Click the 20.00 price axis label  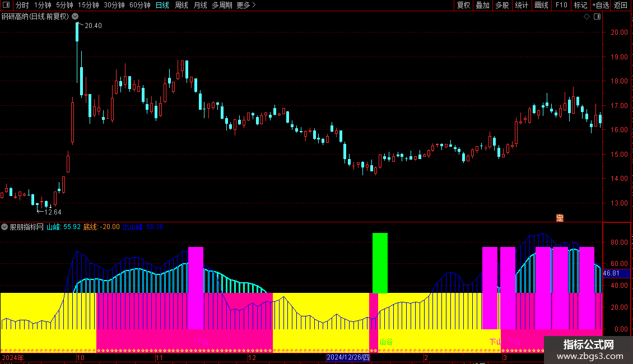tap(619, 32)
